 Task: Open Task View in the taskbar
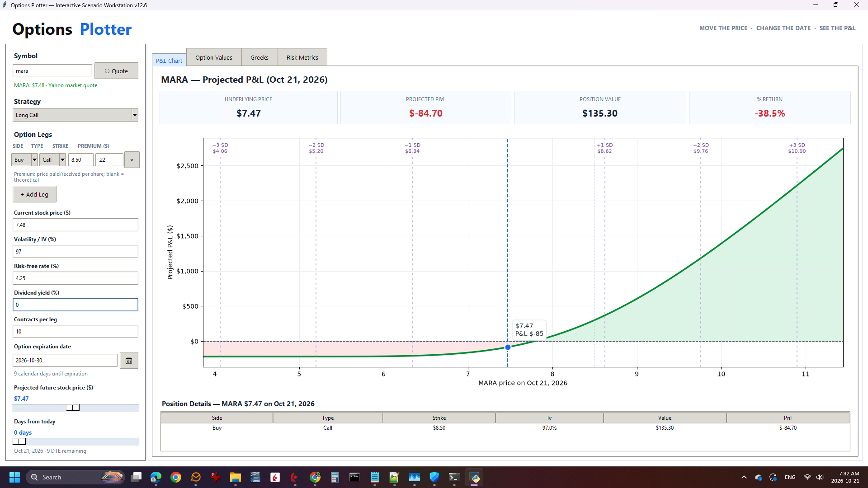point(136,477)
